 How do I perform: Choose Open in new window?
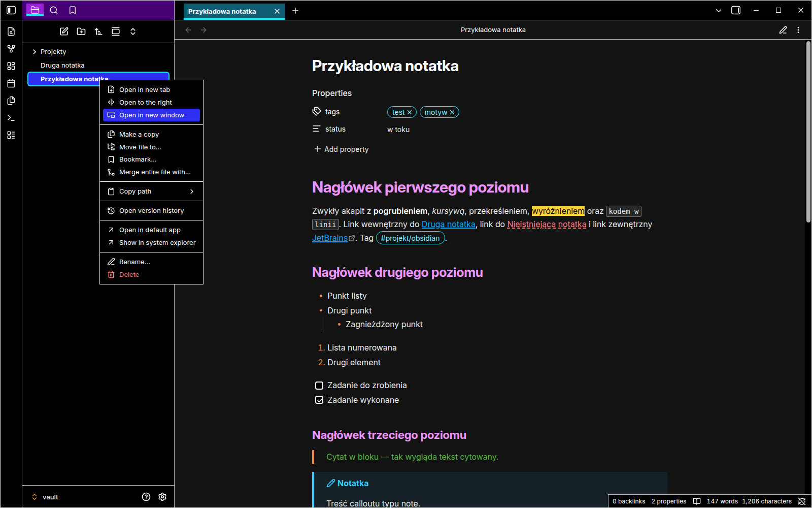coord(151,115)
